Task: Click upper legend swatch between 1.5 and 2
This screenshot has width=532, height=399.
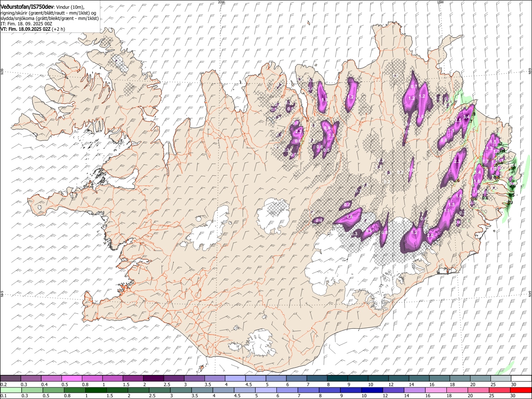Action: 133,378
